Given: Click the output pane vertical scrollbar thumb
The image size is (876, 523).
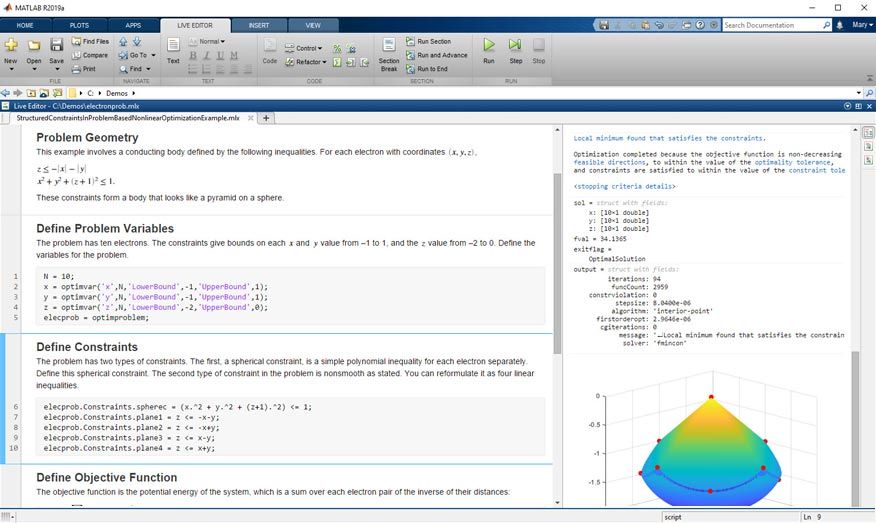Looking at the screenshot, I should (855, 429).
